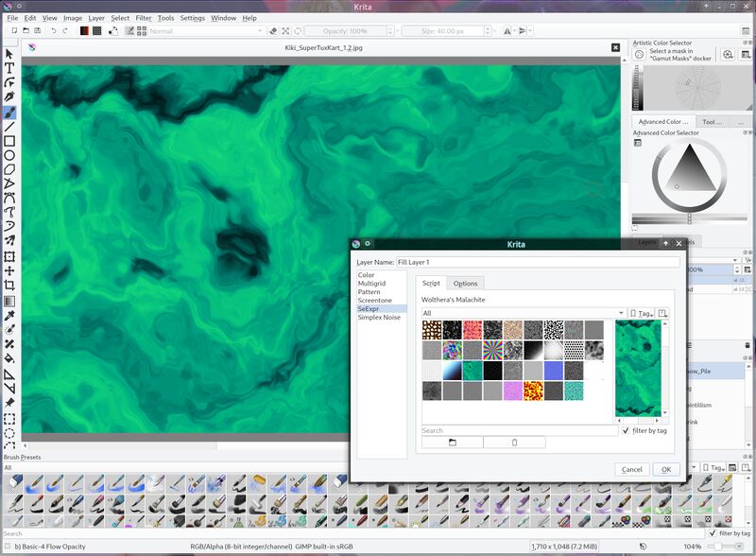Select the Elliptical Selection tool
This screenshot has width=756, height=556.
(x=9, y=433)
